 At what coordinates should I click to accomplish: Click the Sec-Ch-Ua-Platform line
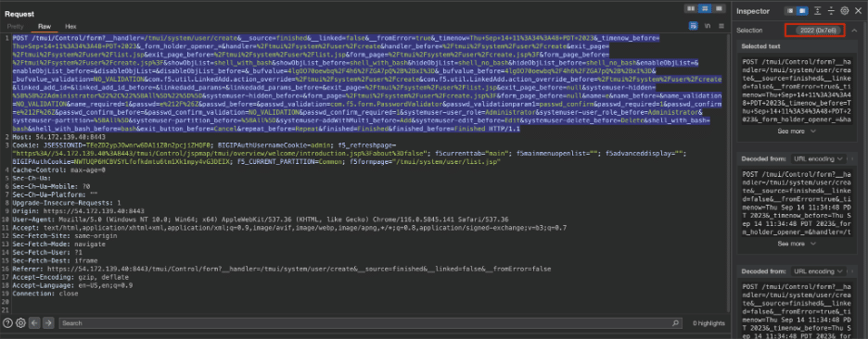(55, 195)
